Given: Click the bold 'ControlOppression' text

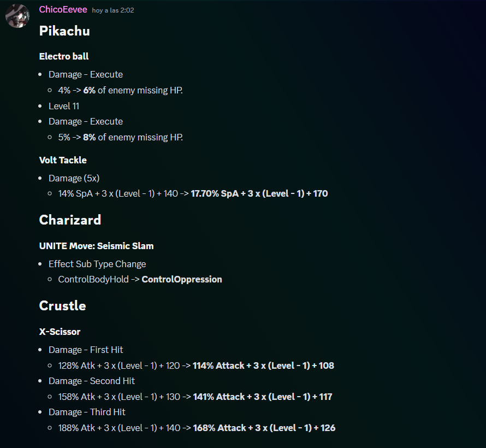Looking at the screenshot, I should coord(182,279).
